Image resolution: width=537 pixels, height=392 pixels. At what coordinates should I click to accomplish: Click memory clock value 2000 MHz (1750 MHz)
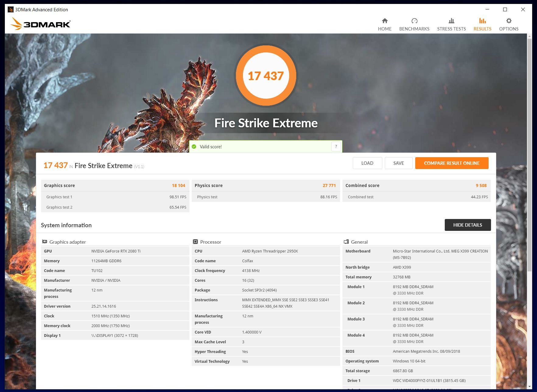pyautogui.click(x=110, y=326)
